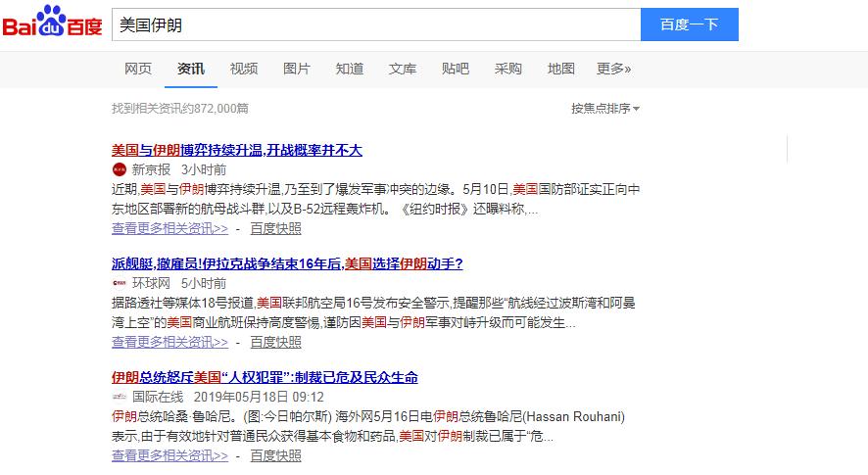The image size is (868, 475).
Task: Click the 国际在线 source icon
Action: 119,397
